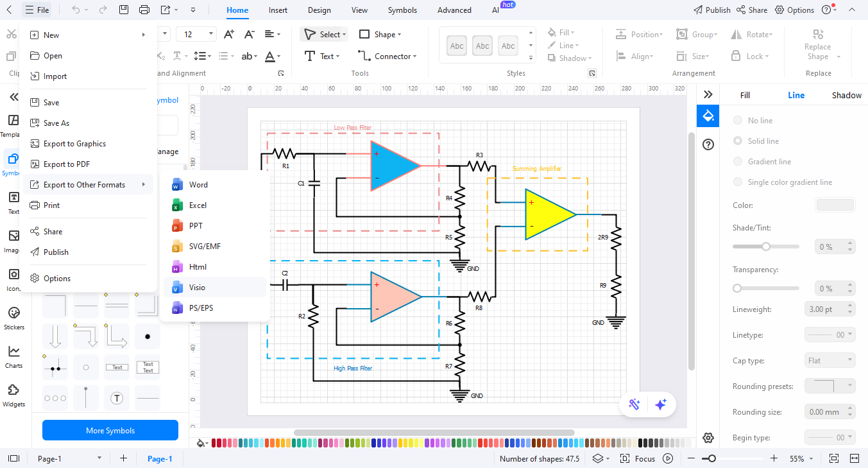
Task: Click the Redo arrow icon
Action: (103, 10)
